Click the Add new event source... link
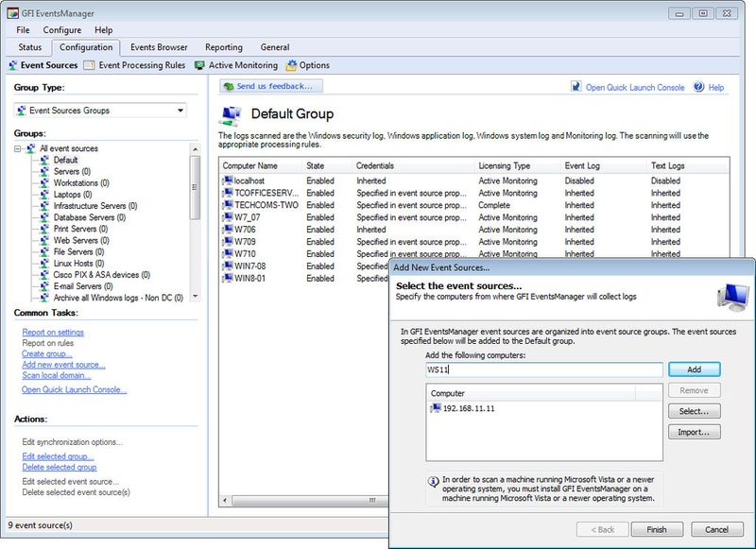The width and height of the screenshot is (756, 549). pos(63,365)
